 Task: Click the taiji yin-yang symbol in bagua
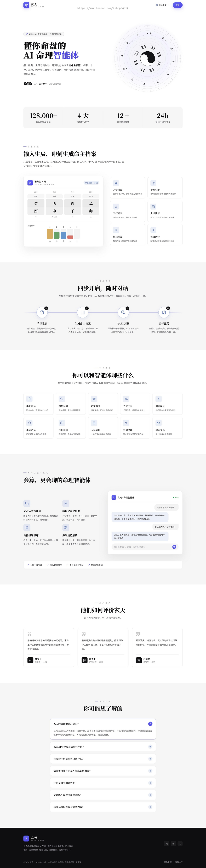coord(147,58)
